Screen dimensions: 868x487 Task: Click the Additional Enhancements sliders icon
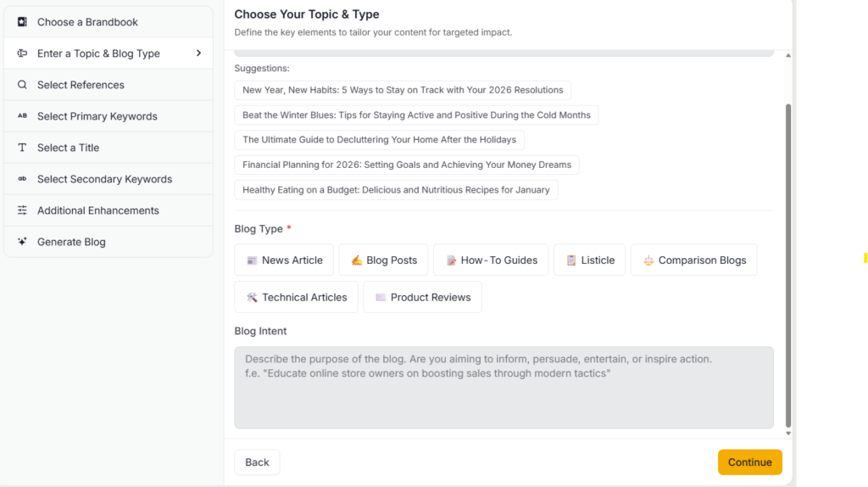tap(22, 210)
